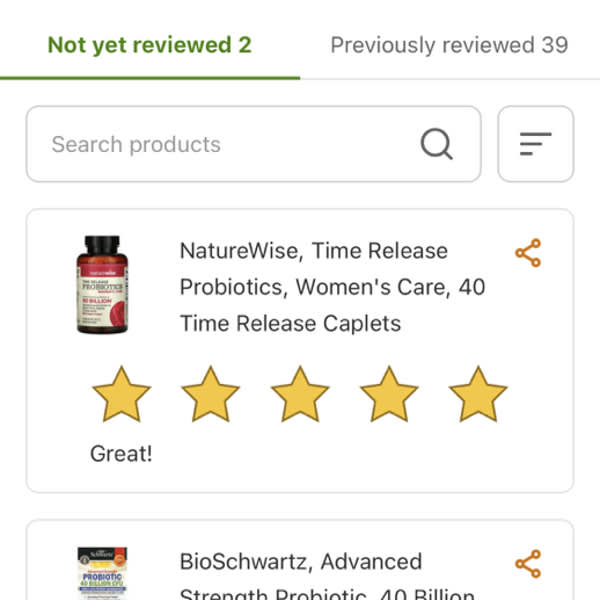Click the search magnifier icon

(x=437, y=144)
